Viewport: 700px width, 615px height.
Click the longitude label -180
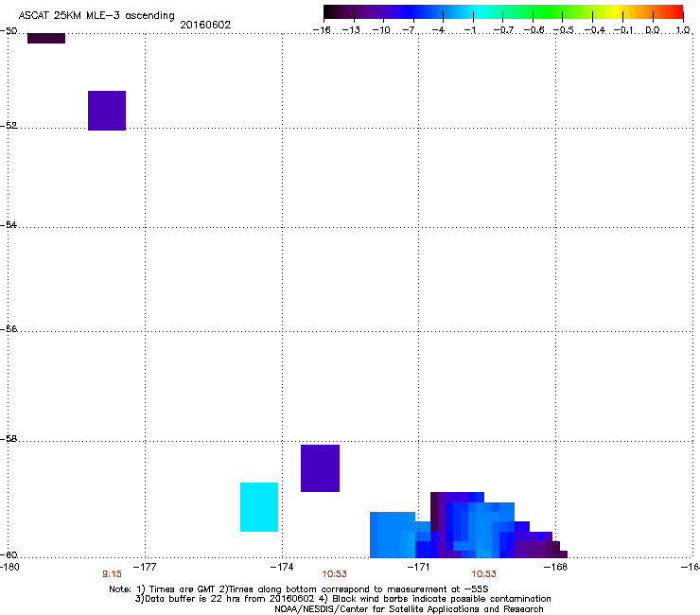coord(9,567)
